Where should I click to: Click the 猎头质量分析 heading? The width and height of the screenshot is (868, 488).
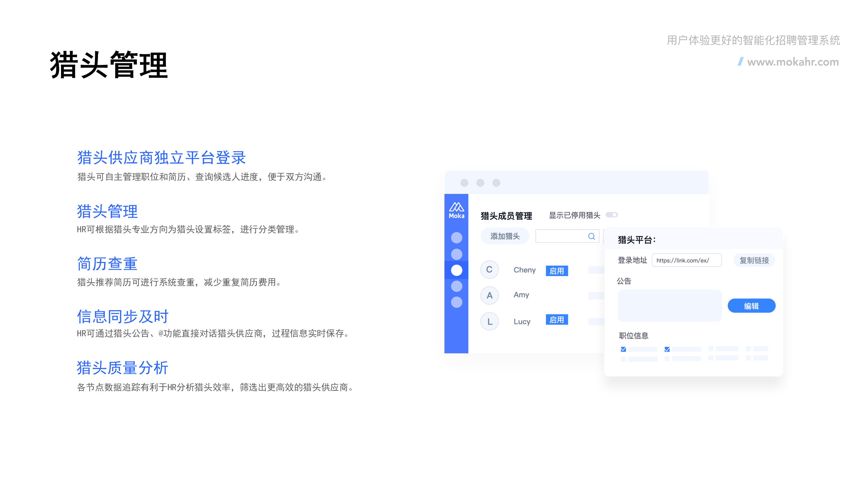point(122,368)
